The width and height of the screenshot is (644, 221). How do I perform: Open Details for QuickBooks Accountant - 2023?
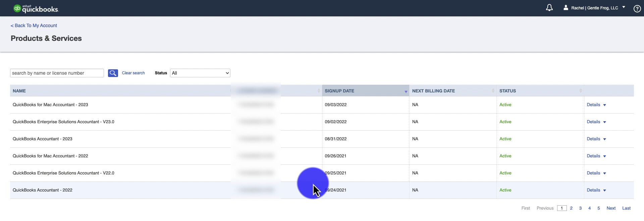pyautogui.click(x=593, y=139)
